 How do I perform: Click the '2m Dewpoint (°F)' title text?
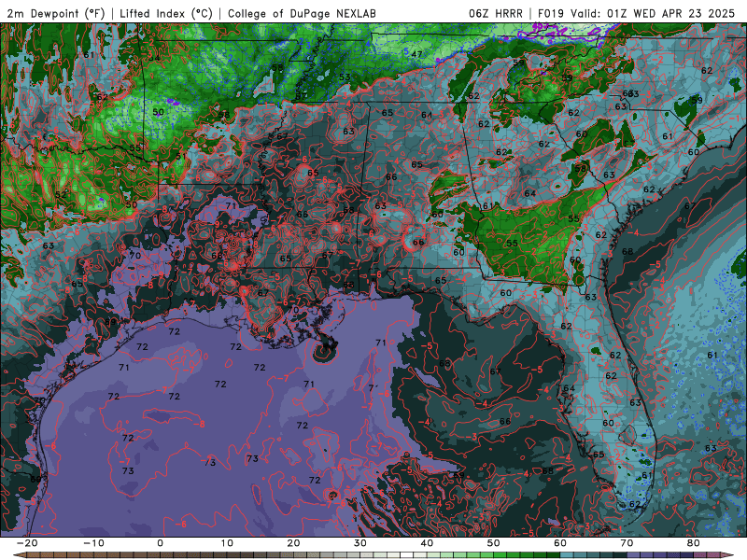56,13
